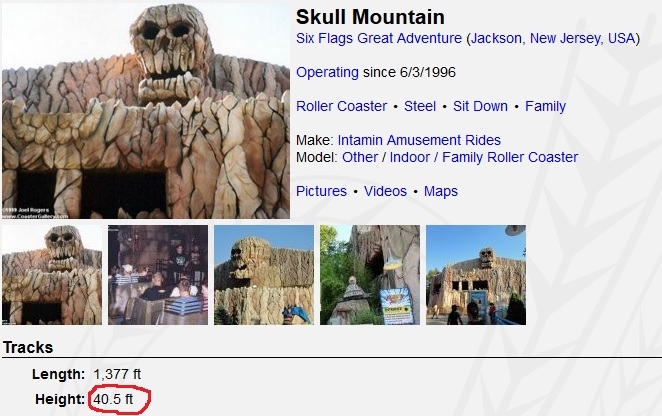Image resolution: width=662 pixels, height=416 pixels.
Task: Open Intamin Amusement Rides manufacturer link
Action: pyautogui.click(x=419, y=140)
